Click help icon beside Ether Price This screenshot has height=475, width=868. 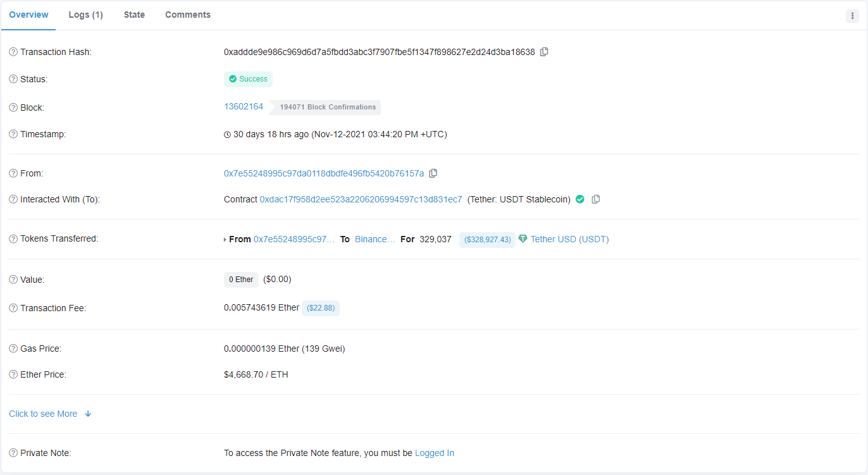point(13,374)
